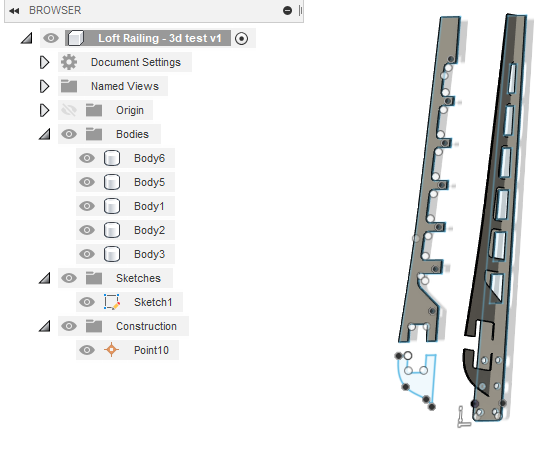This screenshot has height=452, width=540.
Task: Select the Origin label
Action: click(130, 110)
